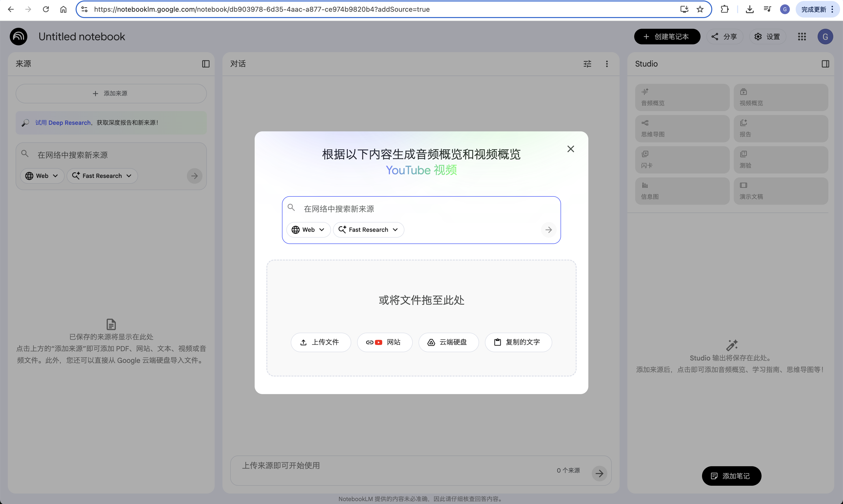This screenshot has height=504, width=843.
Task: Open chat settings via the sliders icon
Action: tap(588, 64)
